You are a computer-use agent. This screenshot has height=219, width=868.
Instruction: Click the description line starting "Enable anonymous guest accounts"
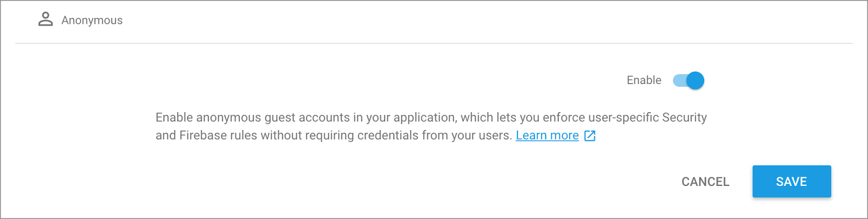pyautogui.click(x=431, y=118)
